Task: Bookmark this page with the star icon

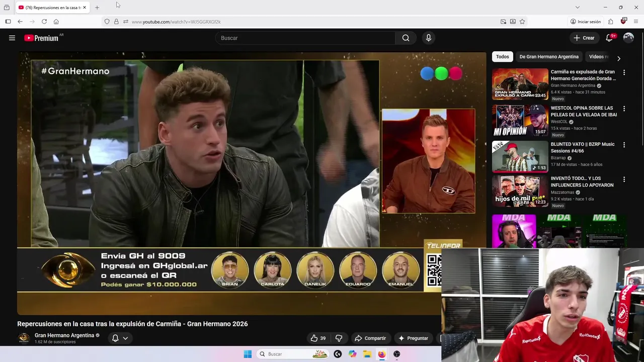Action: (522, 22)
